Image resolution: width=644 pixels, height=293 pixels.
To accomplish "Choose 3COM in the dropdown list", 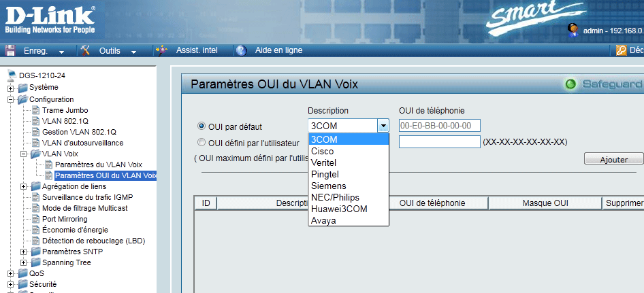I will [349, 139].
